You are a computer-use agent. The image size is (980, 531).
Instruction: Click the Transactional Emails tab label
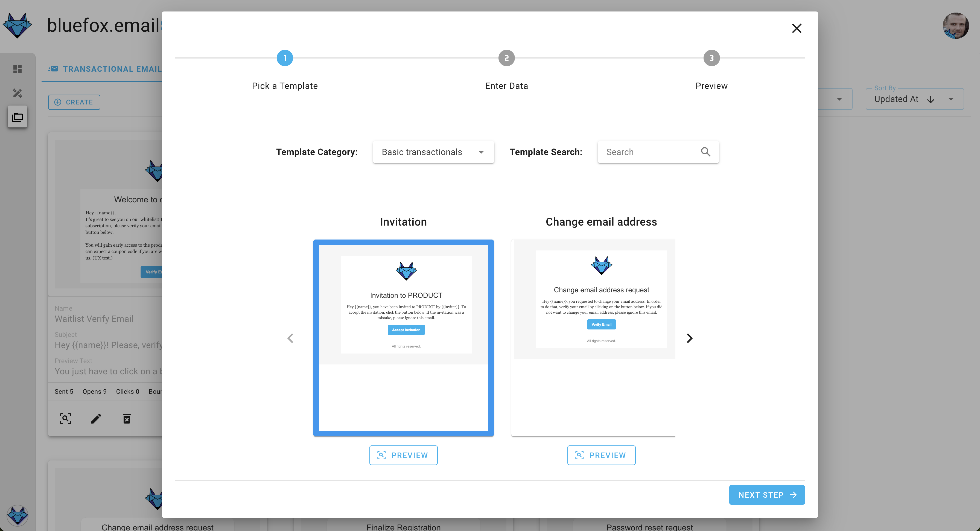(112, 69)
